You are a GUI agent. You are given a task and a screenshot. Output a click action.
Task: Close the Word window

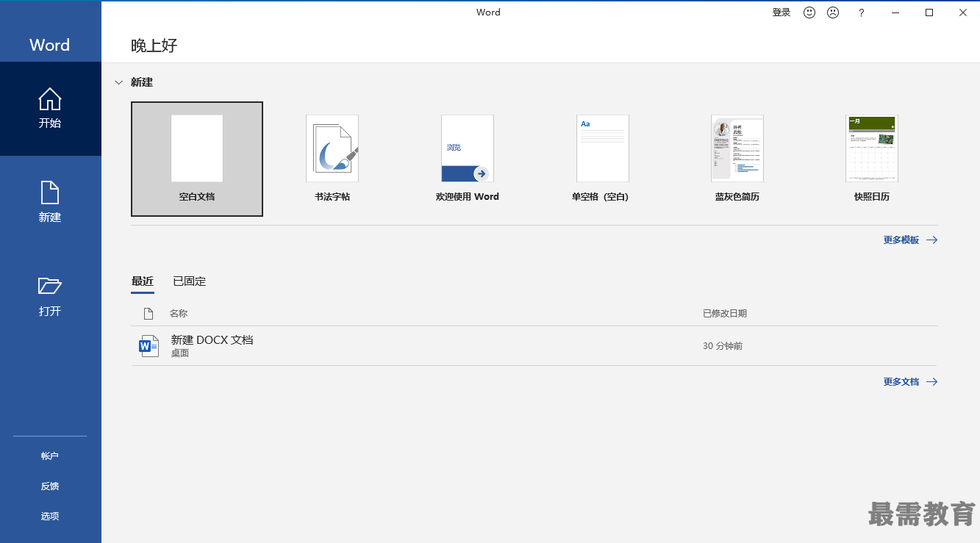tap(963, 12)
